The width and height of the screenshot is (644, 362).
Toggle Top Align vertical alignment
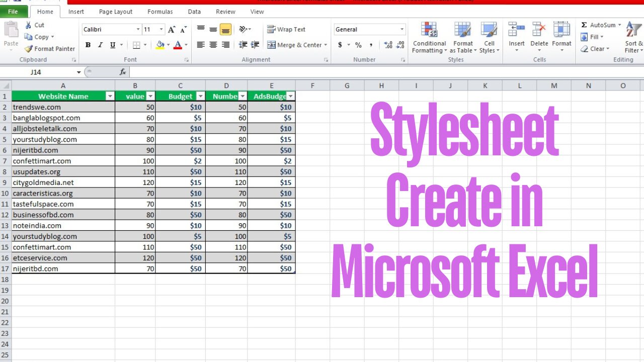click(201, 30)
